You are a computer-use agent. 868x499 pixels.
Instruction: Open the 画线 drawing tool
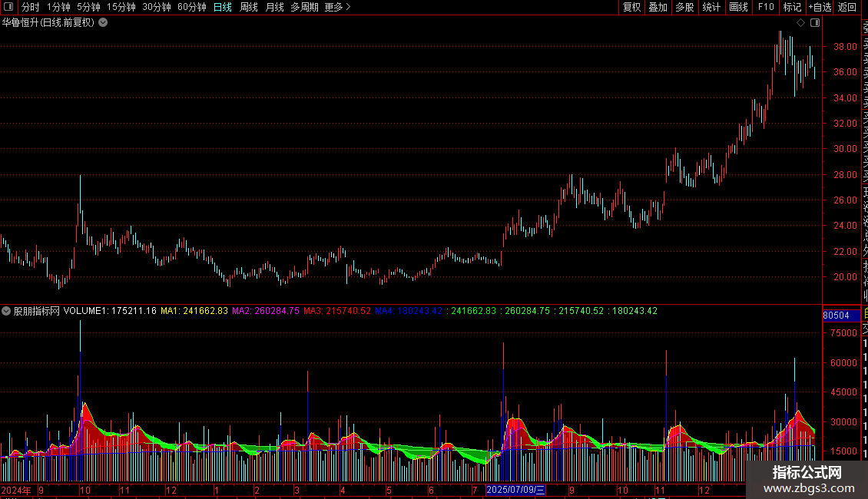[738, 7]
